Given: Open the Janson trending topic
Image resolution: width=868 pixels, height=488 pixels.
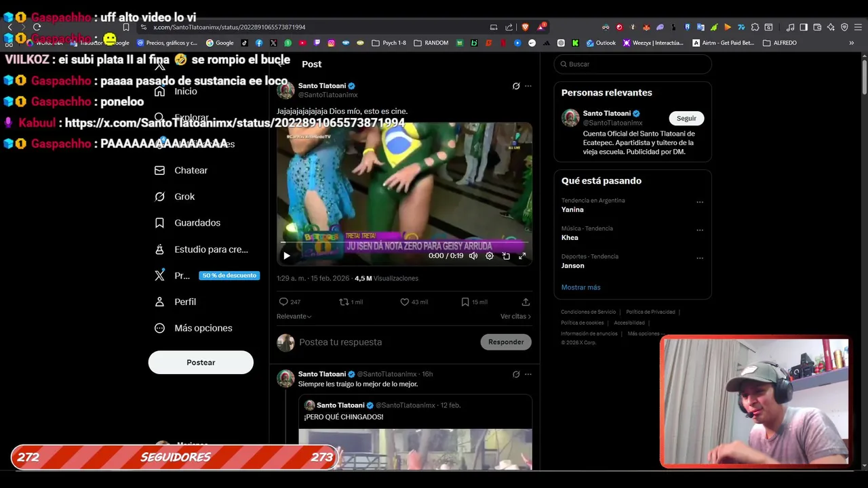Looking at the screenshot, I should click(x=572, y=266).
